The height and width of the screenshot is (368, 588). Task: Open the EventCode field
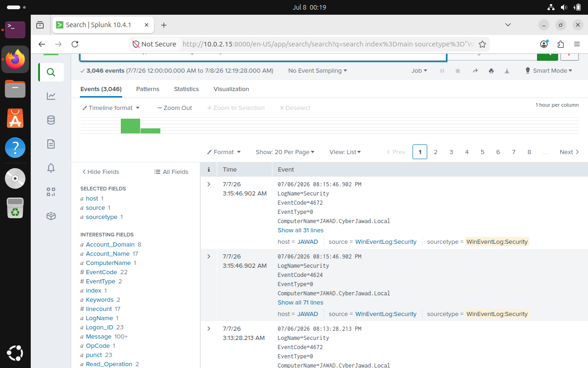102,272
